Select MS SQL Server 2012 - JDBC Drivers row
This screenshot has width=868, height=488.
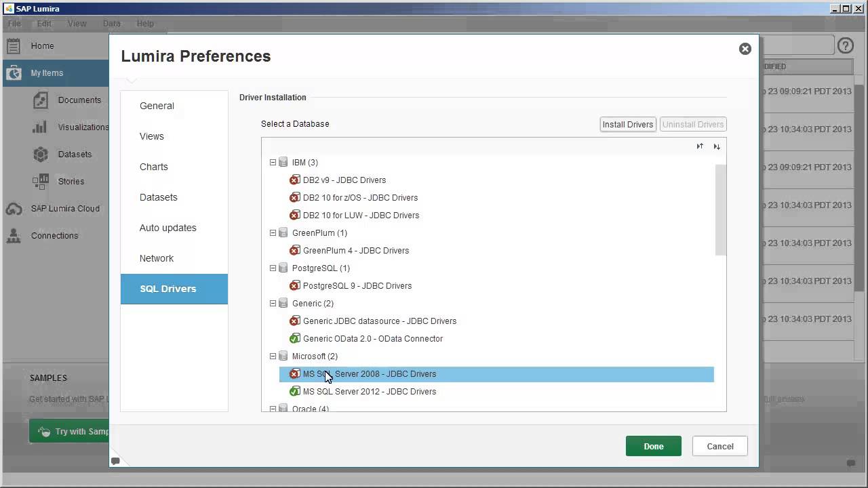click(x=496, y=392)
